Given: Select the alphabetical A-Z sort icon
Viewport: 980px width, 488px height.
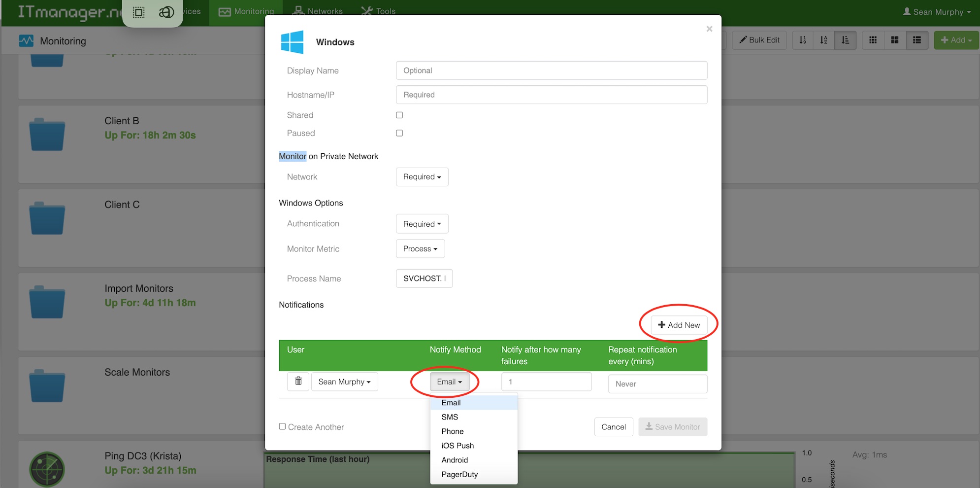Looking at the screenshot, I should coord(823,40).
